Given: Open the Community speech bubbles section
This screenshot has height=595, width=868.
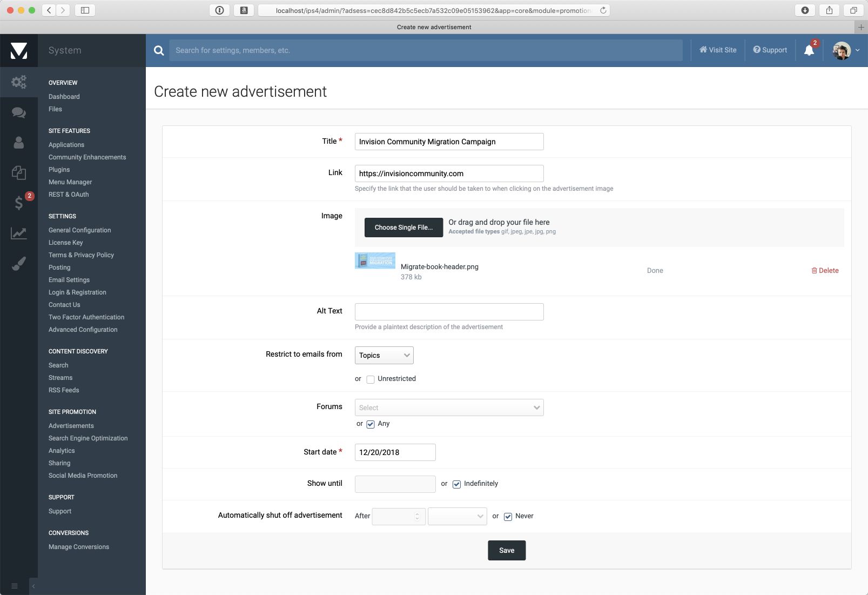Looking at the screenshot, I should [19, 112].
